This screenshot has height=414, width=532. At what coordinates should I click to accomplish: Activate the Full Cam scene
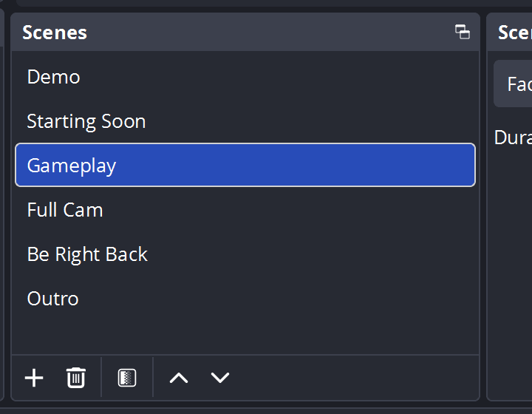pos(65,210)
